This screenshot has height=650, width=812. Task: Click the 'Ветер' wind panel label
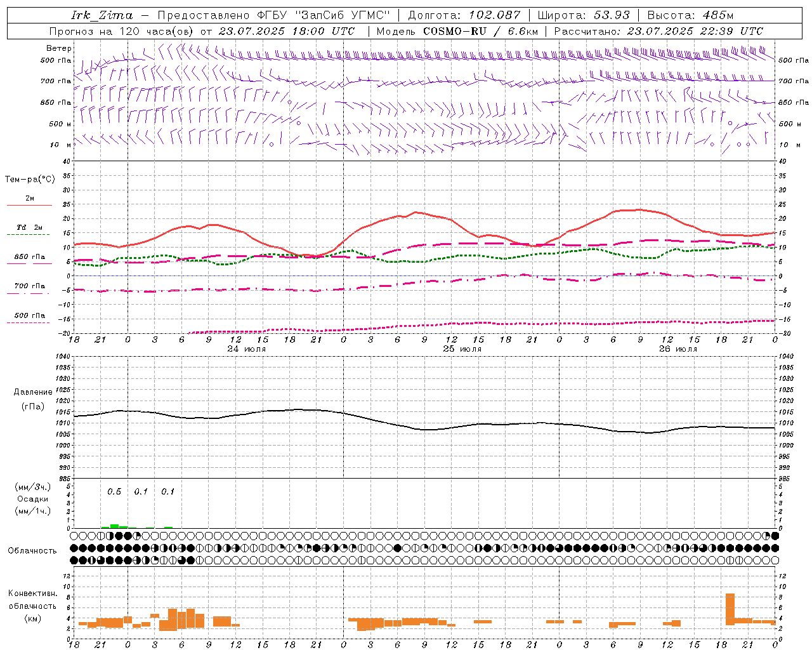coord(59,48)
